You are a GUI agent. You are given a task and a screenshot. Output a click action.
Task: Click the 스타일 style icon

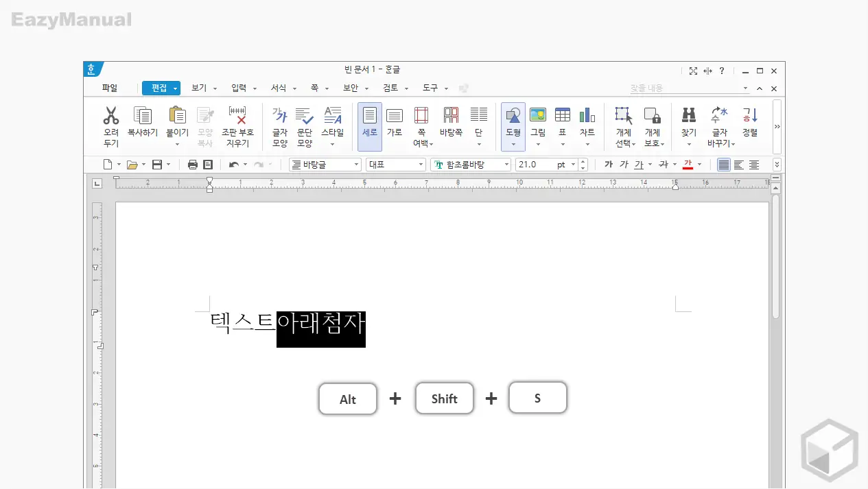pos(333,115)
